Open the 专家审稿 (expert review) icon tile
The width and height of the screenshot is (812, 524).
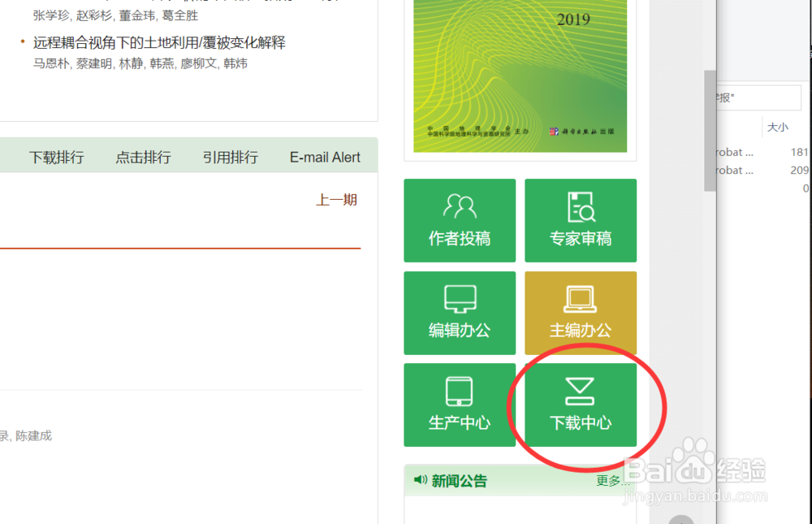581,220
